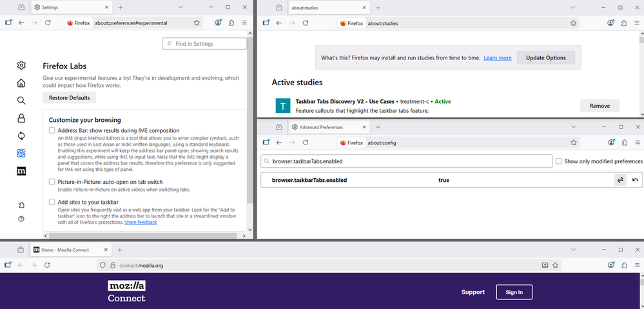Tick Show only modified preferences checkbox
644x309 pixels.
point(559,161)
